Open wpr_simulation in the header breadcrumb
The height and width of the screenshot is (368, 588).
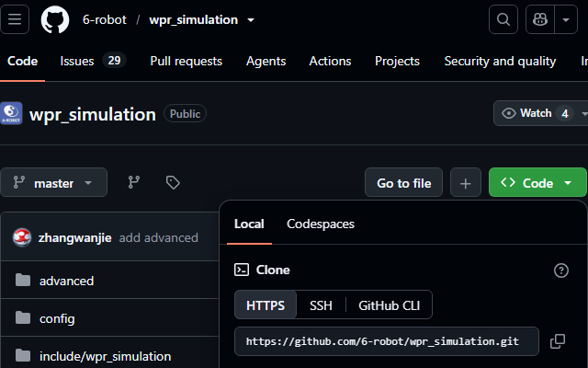coord(194,19)
